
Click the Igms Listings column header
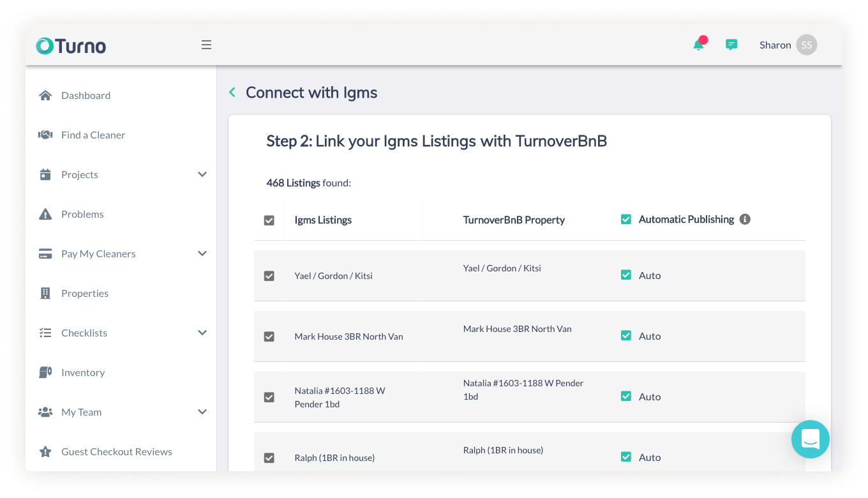pyautogui.click(x=323, y=220)
